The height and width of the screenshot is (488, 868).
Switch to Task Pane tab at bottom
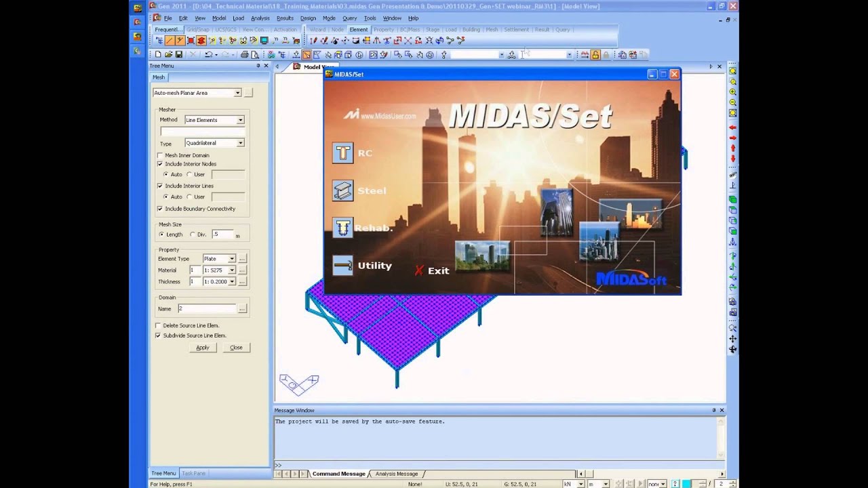tap(193, 473)
